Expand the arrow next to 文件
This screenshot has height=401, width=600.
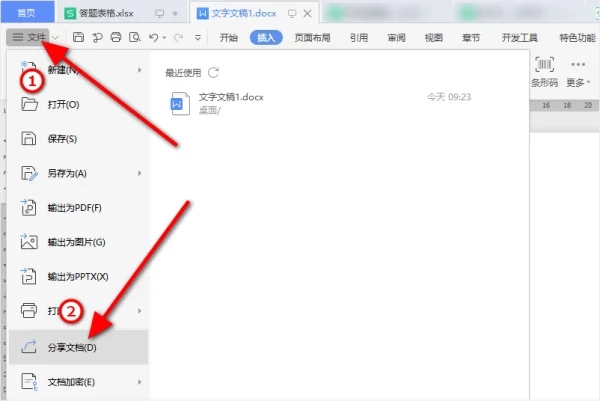(x=55, y=37)
